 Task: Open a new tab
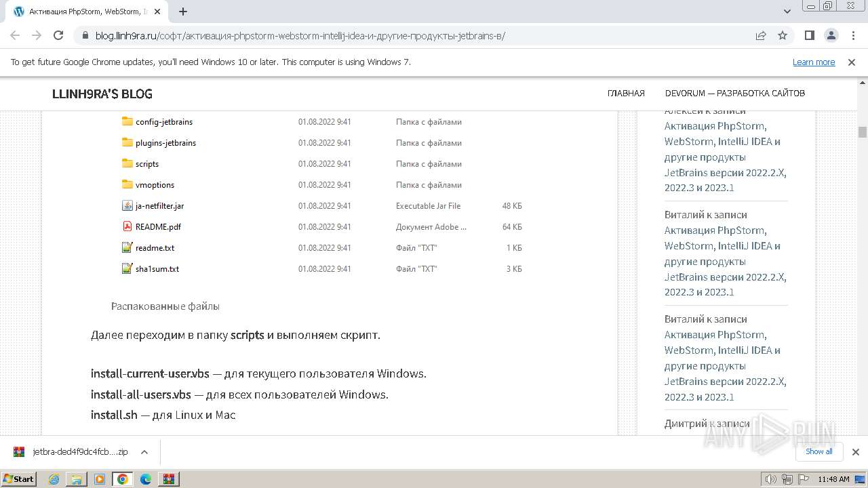[183, 12]
